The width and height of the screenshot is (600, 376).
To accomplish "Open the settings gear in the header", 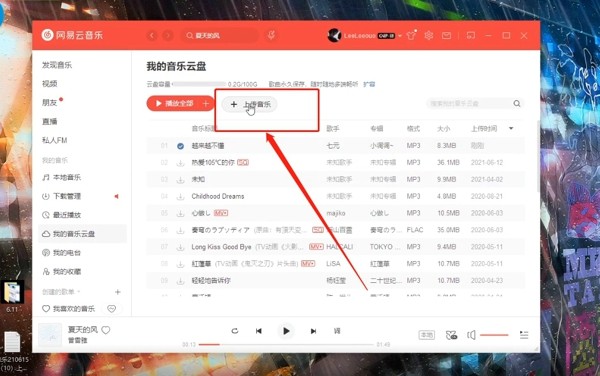I will (429, 36).
